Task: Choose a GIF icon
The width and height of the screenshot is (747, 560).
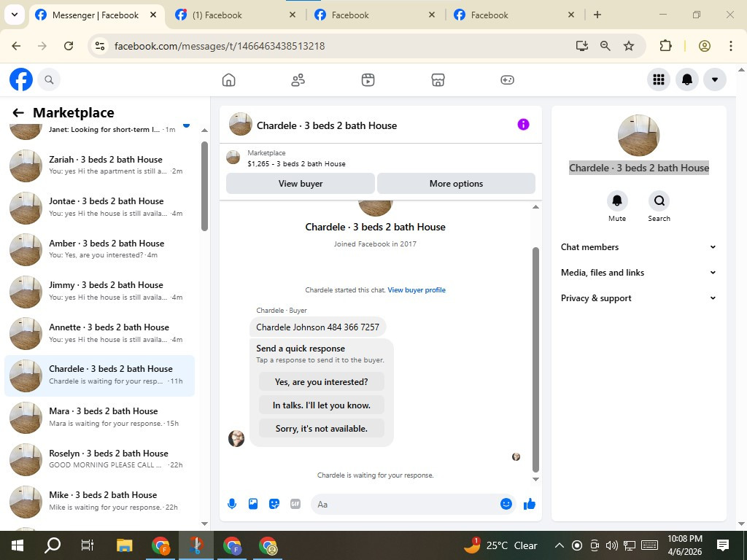Action: (295, 504)
